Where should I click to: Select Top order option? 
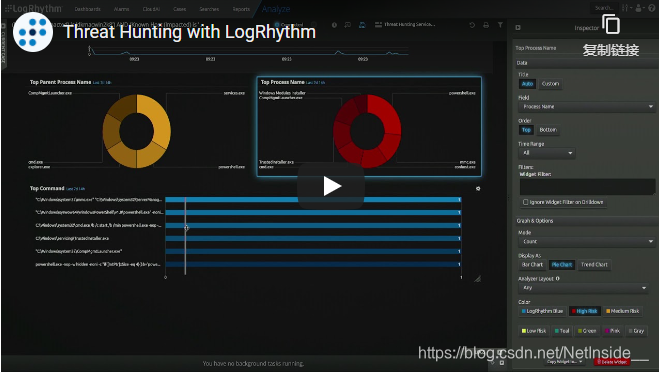pos(526,130)
